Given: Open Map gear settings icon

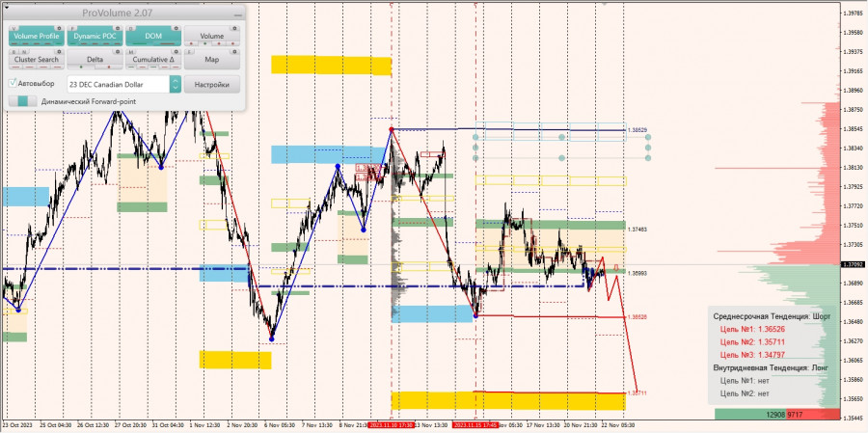Looking at the screenshot, I should (x=234, y=51).
